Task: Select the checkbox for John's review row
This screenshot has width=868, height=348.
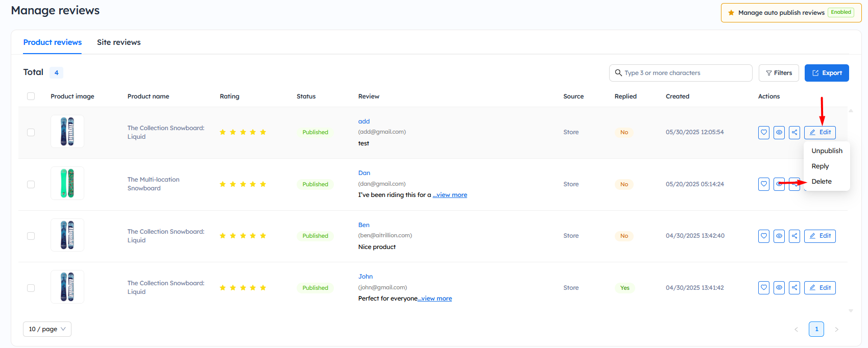Action: tap(31, 288)
